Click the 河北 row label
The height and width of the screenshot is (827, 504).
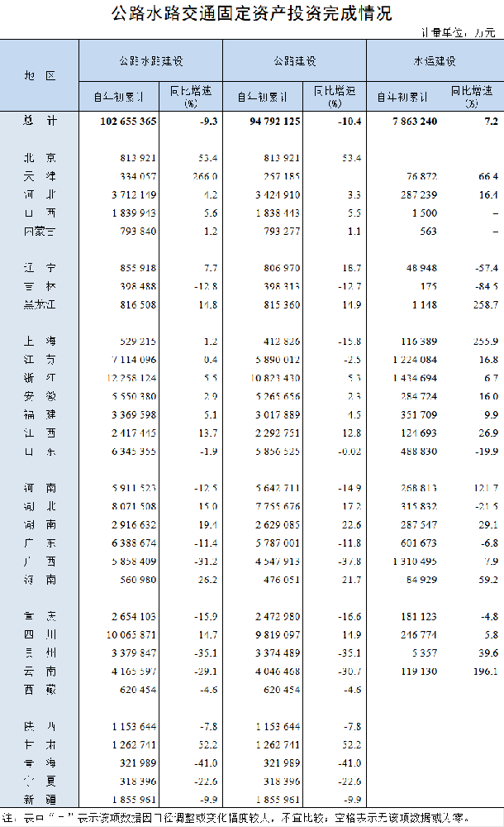pyautogui.click(x=40, y=194)
